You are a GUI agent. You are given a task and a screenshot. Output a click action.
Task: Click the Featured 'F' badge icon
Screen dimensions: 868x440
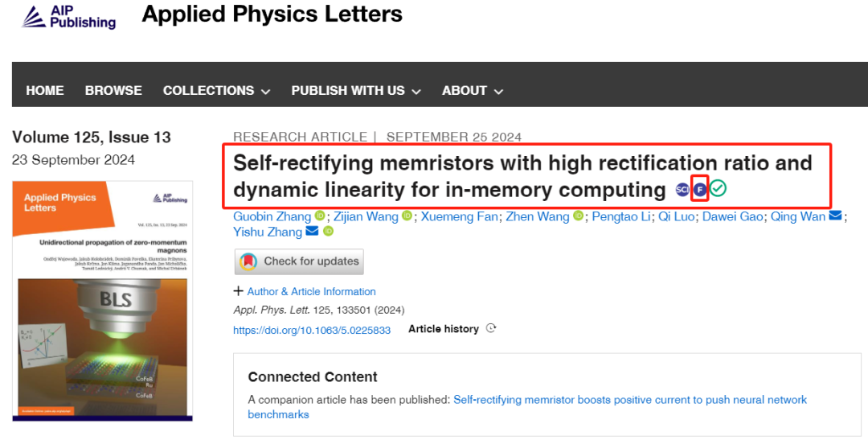click(x=700, y=190)
